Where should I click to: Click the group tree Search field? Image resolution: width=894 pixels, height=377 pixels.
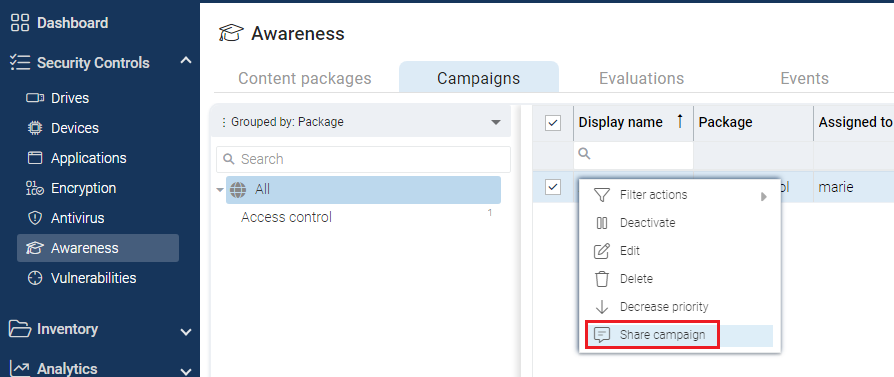coord(363,159)
